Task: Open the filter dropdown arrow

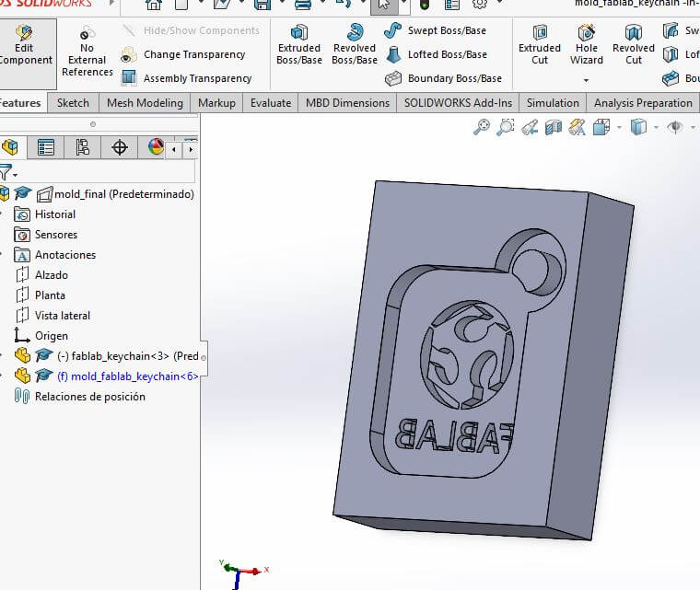Action: coord(15,175)
